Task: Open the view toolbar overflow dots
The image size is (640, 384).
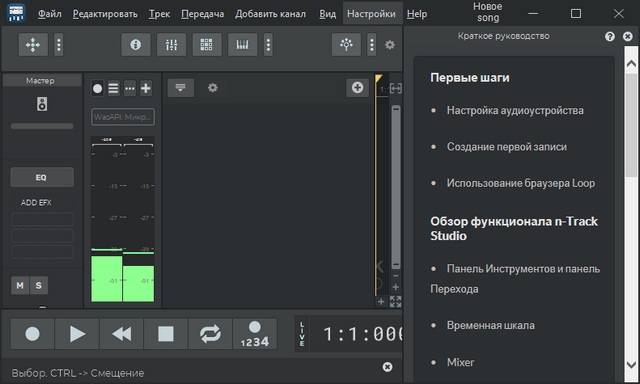Action: (268, 44)
